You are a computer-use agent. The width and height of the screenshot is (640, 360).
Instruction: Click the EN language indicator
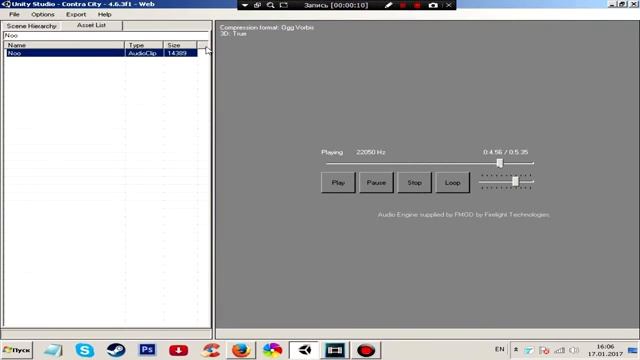coord(500,349)
